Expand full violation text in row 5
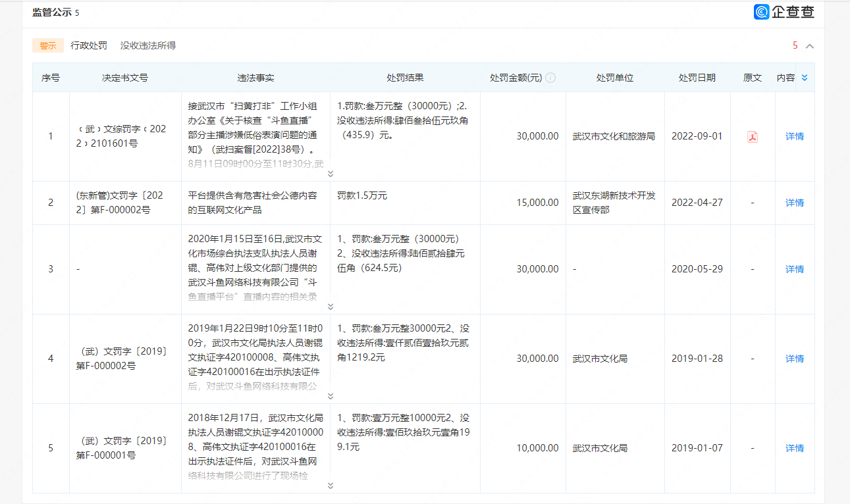The image size is (850, 504). (330, 486)
